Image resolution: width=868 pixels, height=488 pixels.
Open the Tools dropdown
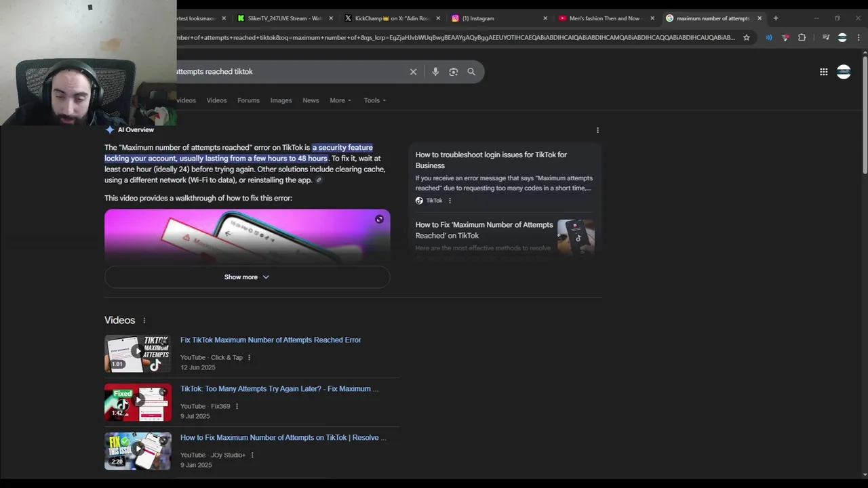[x=374, y=100]
